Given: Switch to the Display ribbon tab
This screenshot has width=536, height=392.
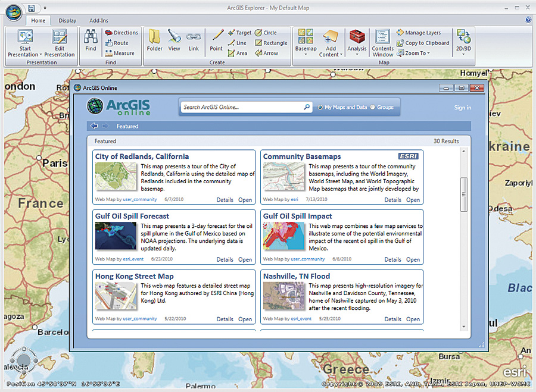Looking at the screenshot, I should pyautogui.click(x=67, y=20).
